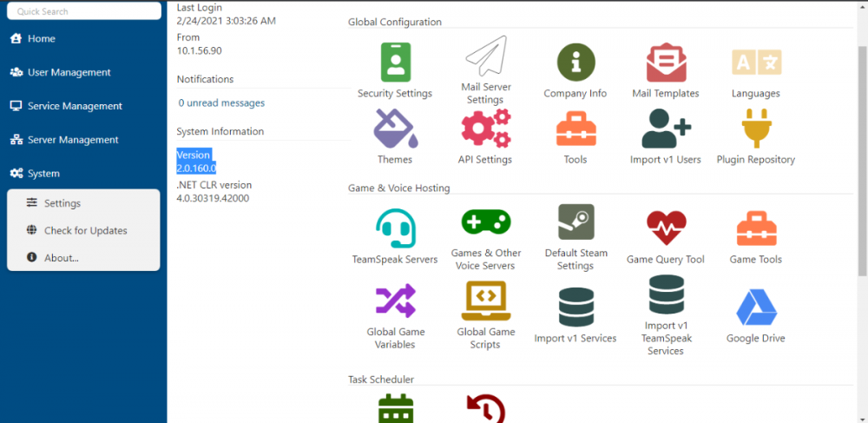Launch the Plugin Repository plug icon
This screenshot has width=868, height=423.
(x=756, y=129)
